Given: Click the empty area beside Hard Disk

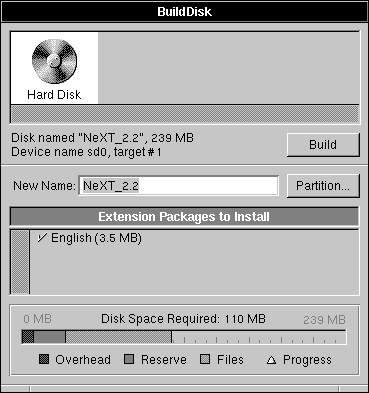Looking at the screenshot, I should (x=229, y=68).
